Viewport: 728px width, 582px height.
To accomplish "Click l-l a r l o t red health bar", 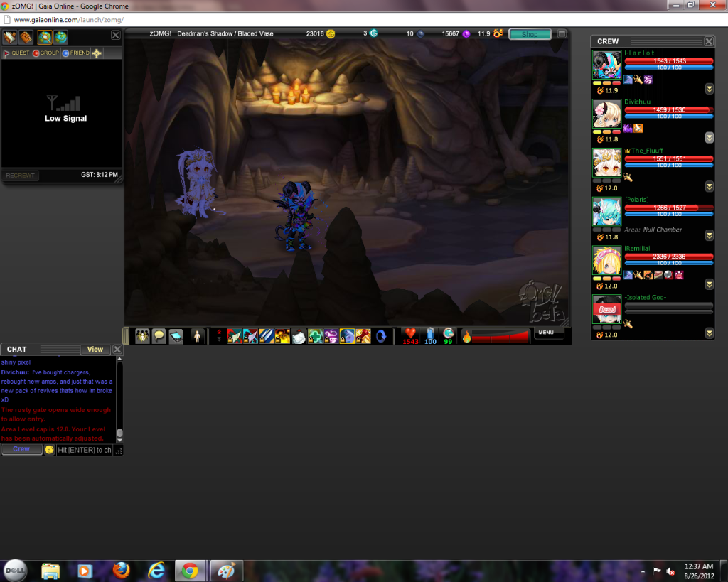I will (668, 61).
